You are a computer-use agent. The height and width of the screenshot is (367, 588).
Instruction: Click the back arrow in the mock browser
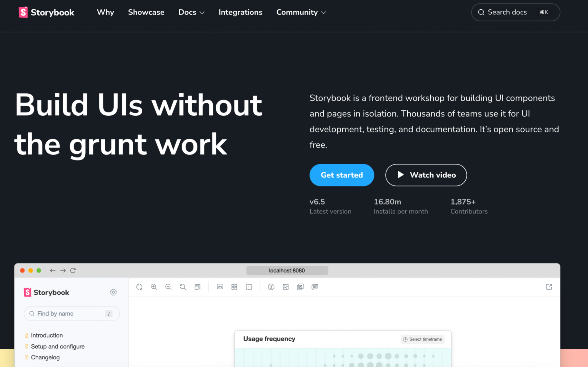point(53,270)
